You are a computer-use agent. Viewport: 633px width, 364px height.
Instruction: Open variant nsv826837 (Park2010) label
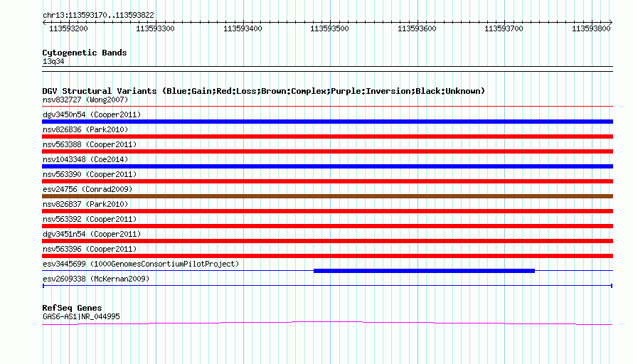[x=85, y=204]
